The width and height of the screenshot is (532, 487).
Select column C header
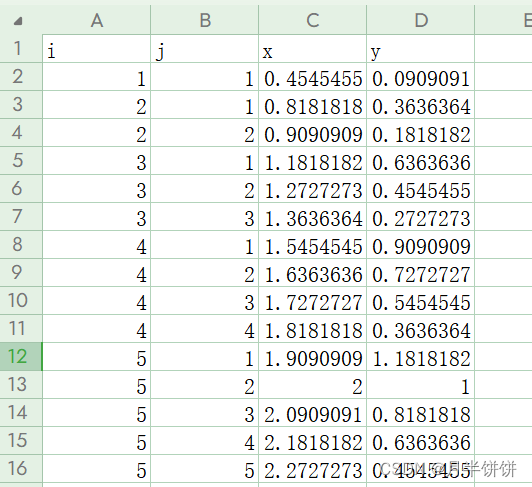tap(312, 20)
